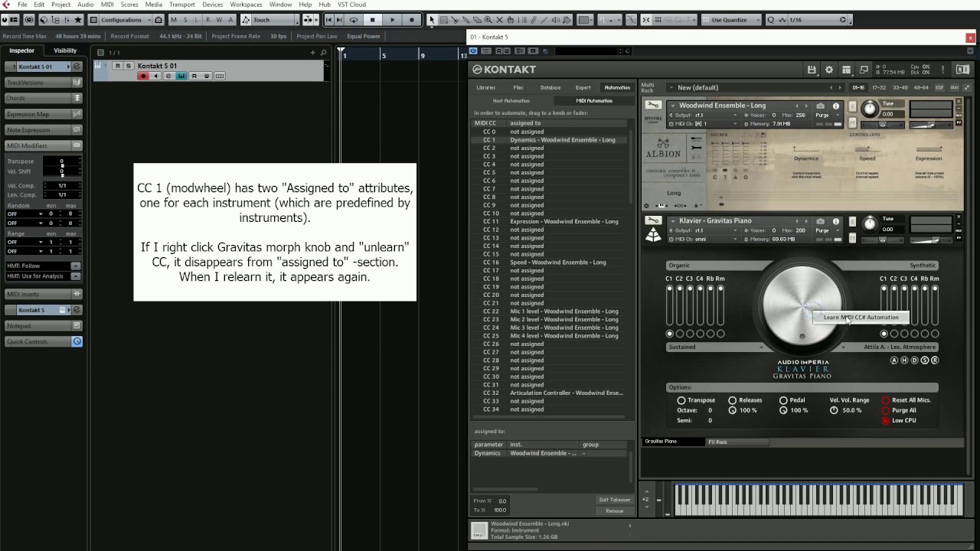Image resolution: width=980 pixels, height=551 pixels.
Task: Show Woodwind Ensemble info icon
Action: tap(835, 106)
